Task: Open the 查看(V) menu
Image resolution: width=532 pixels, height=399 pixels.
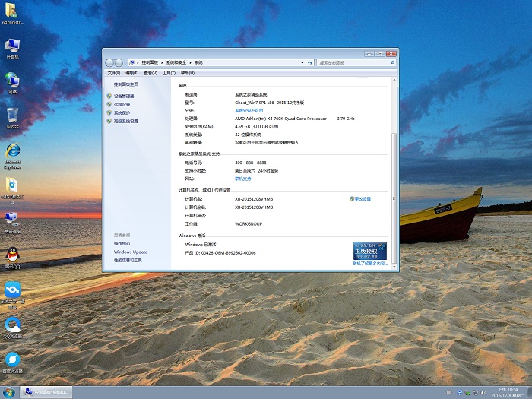Action: [x=150, y=73]
